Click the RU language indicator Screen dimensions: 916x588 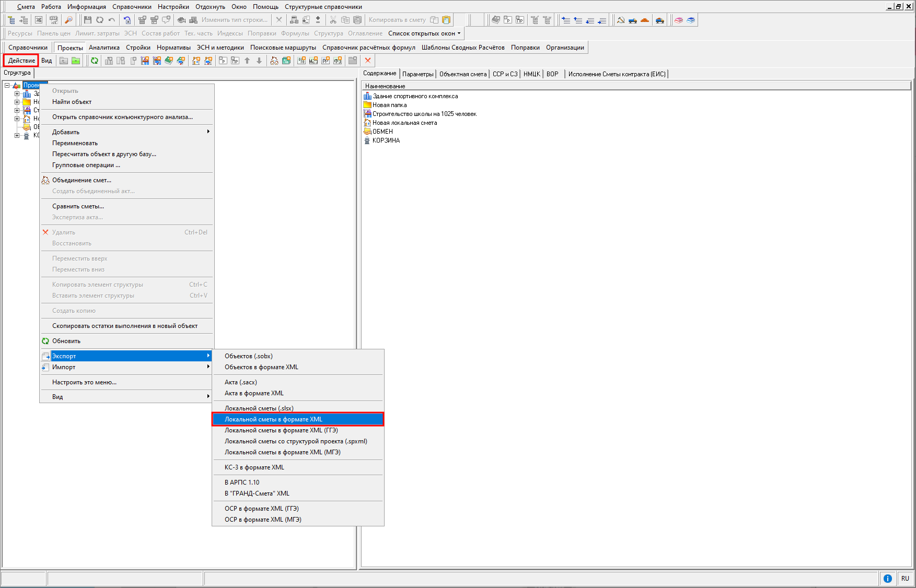point(905,578)
